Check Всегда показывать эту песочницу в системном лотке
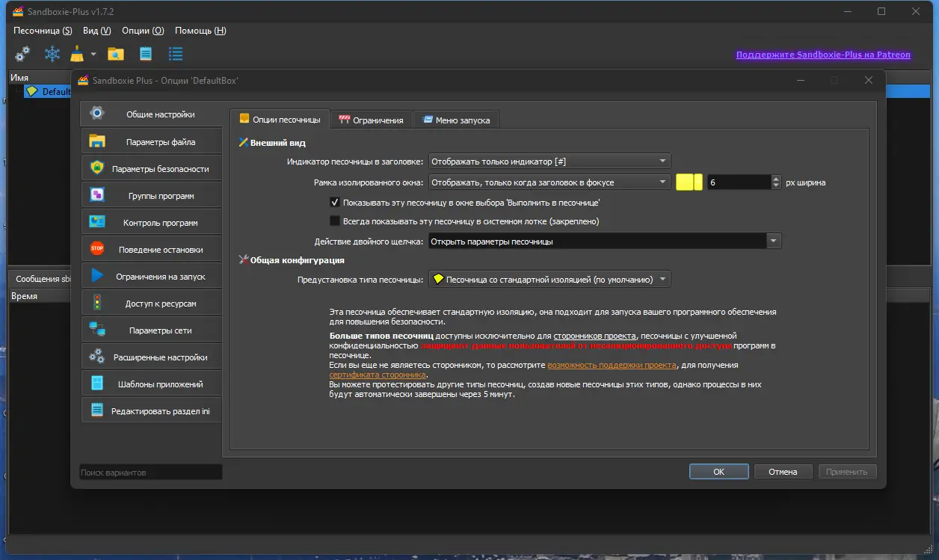This screenshot has height=560, width=939. (335, 221)
